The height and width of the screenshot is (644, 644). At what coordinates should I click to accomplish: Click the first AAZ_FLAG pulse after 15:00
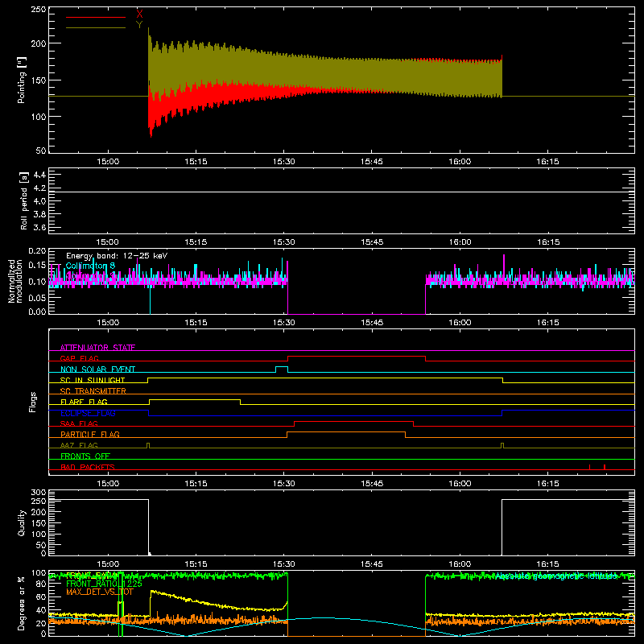pos(148,445)
